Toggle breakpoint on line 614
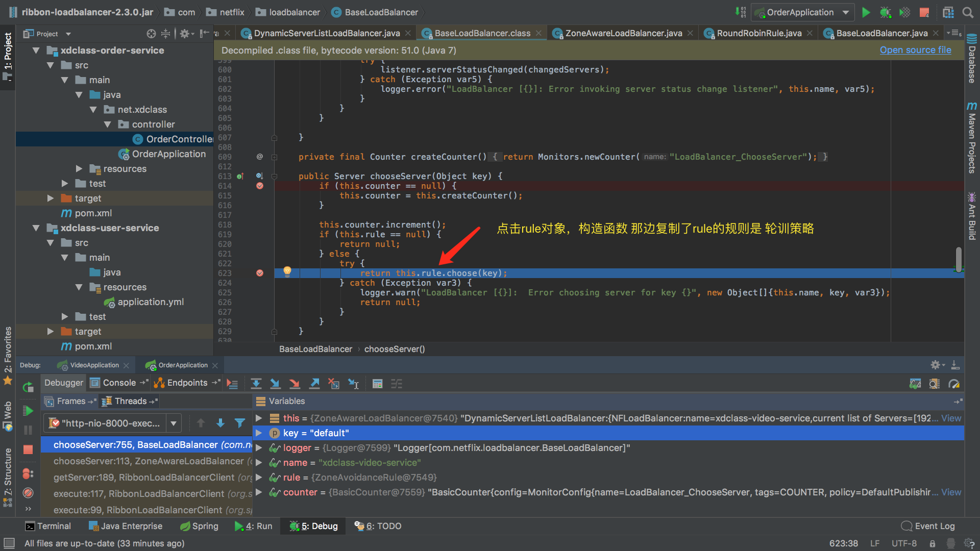 pos(260,186)
